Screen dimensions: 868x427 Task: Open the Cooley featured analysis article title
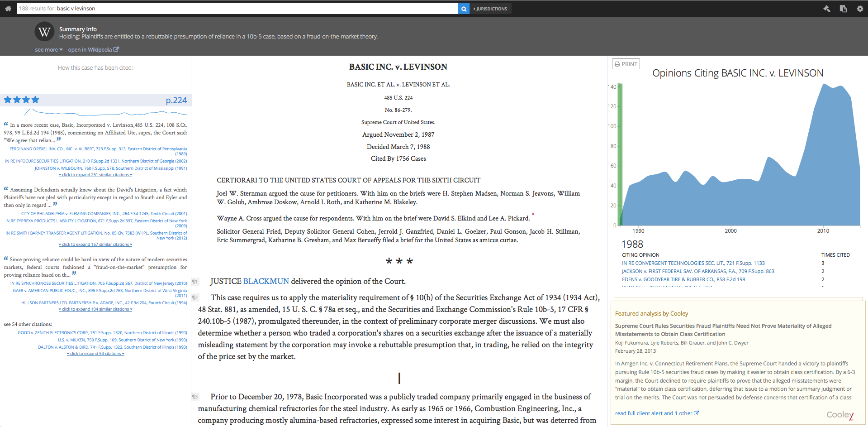723,330
